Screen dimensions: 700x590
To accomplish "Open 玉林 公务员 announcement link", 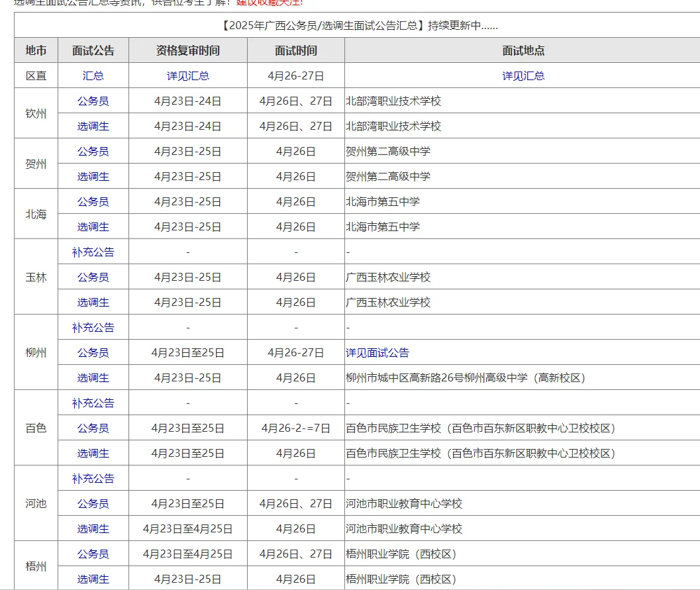I will coord(93,277).
